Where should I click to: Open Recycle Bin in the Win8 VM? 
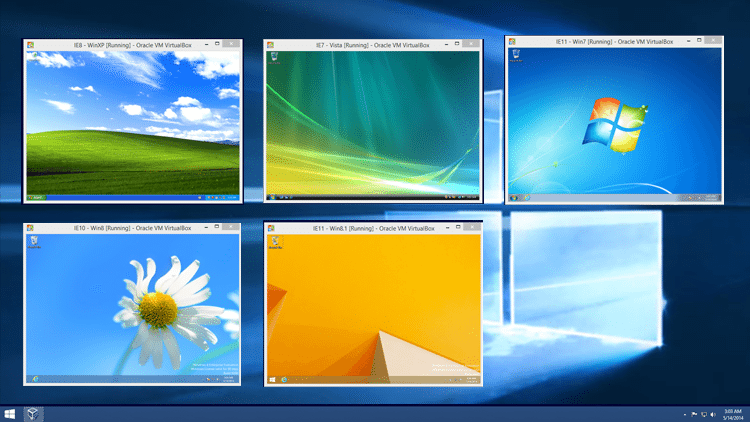33,242
